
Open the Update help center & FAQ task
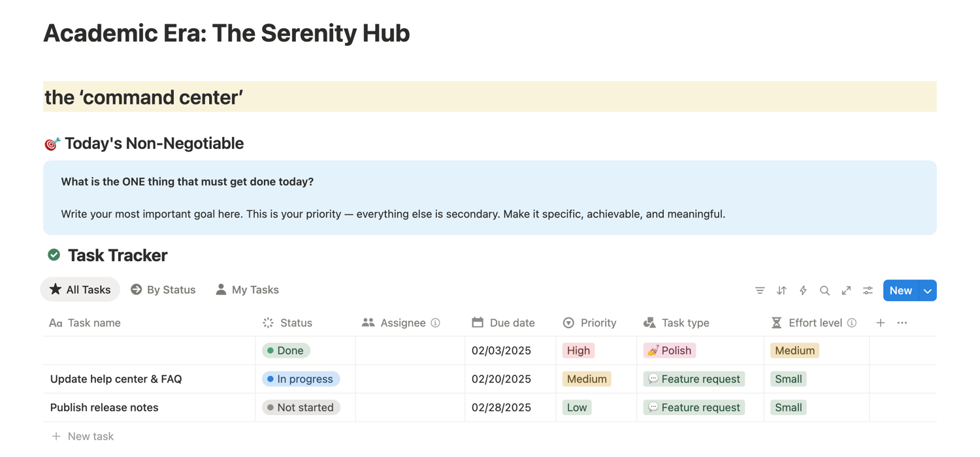coord(116,379)
